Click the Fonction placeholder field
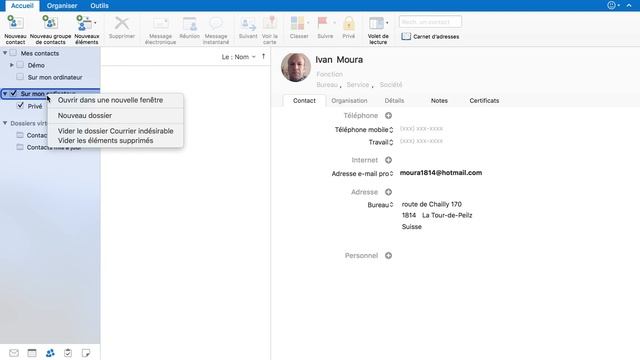640x360 pixels. pyautogui.click(x=329, y=74)
